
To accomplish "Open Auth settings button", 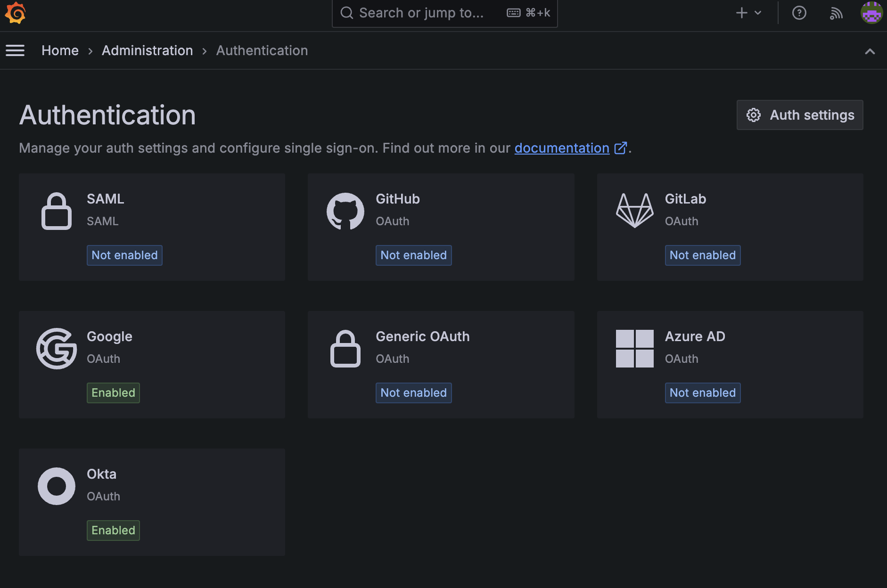I will click(x=800, y=115).
